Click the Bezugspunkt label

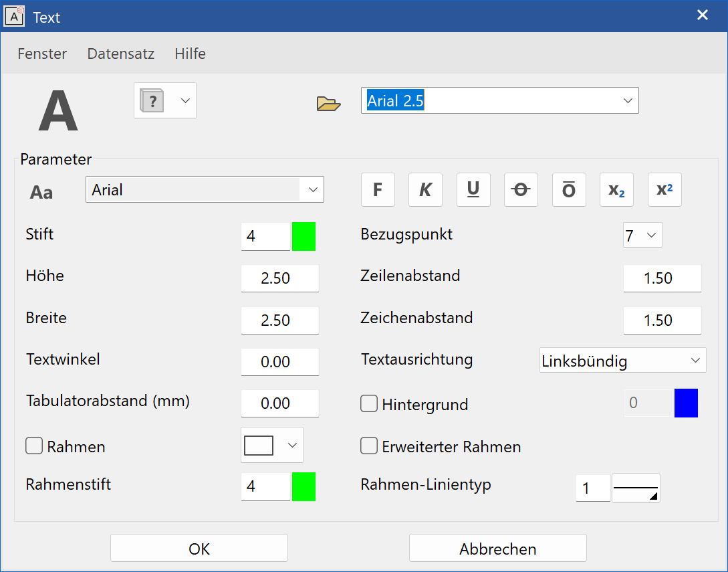406,234
